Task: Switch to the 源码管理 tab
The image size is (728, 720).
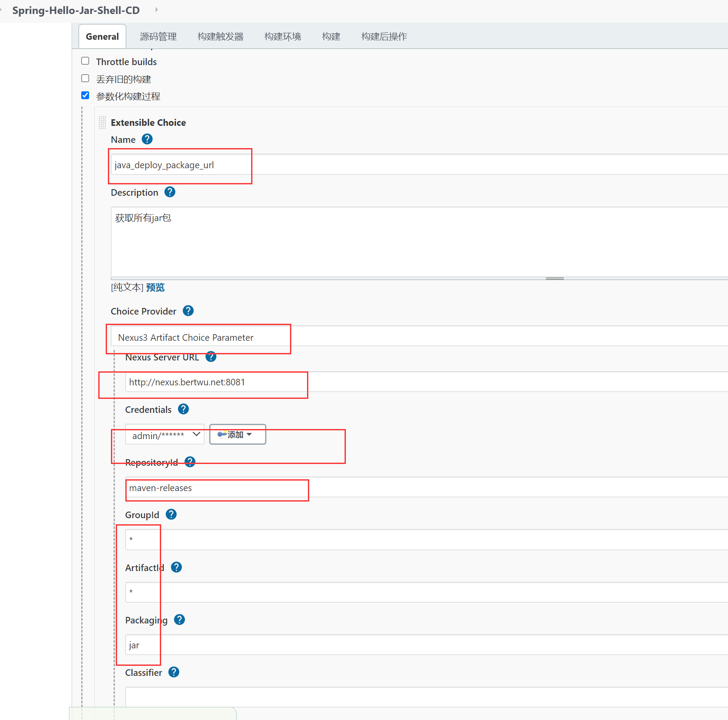Action: (x=158, y=36)
